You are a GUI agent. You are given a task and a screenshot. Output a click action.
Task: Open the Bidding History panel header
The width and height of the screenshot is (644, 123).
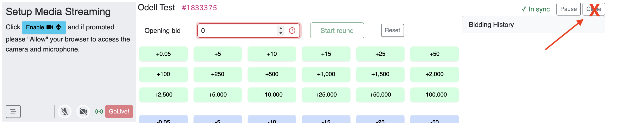(x=533, y=25)
